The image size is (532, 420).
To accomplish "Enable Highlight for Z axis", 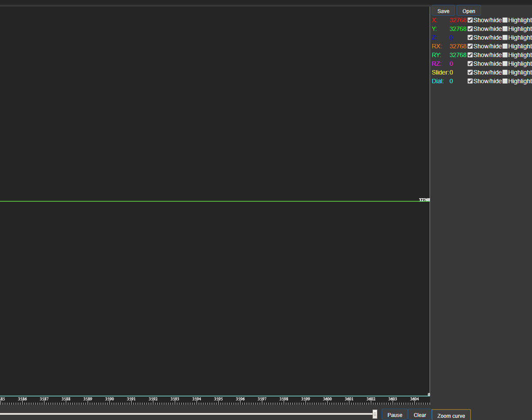I will coord(505,37).
